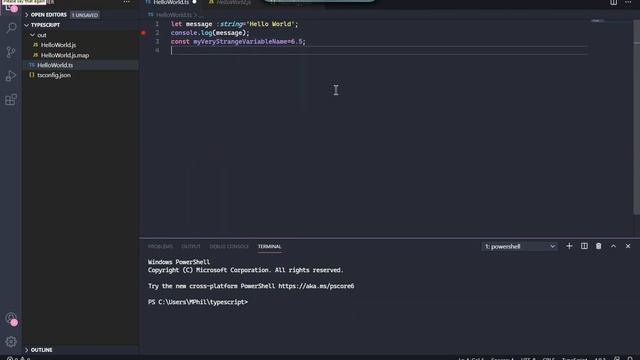Image resolution: width=640 pixels, height=360 pixels.
Task: Maximize the panel with up chevron
Action: 613,246
